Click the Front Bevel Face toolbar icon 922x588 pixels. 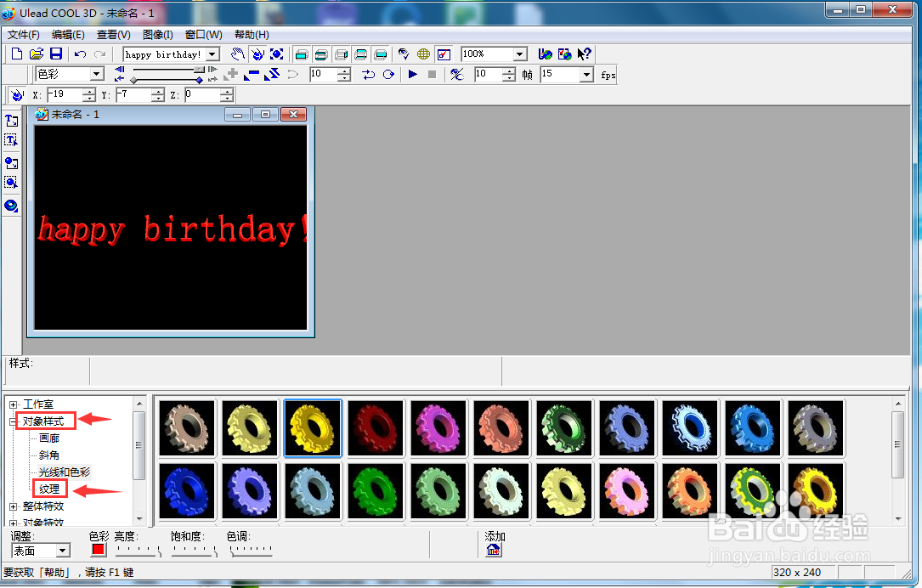point(321,54)
